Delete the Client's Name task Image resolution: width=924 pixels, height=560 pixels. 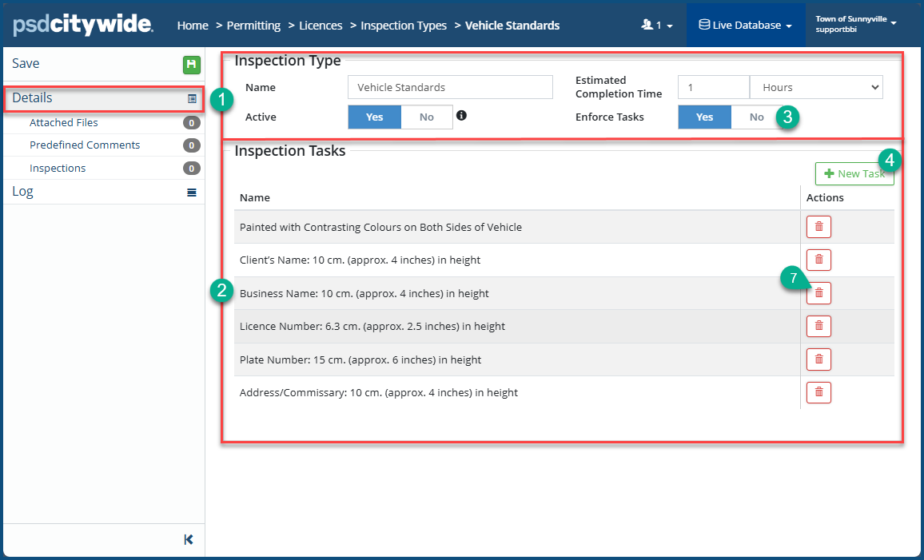tap(818, 260)
